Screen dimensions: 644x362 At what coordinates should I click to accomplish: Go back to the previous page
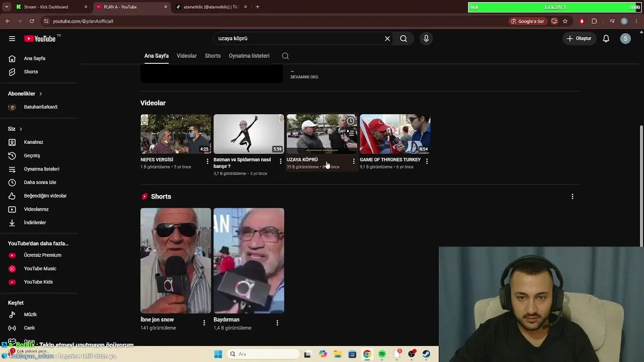click(x=8, y=21)
